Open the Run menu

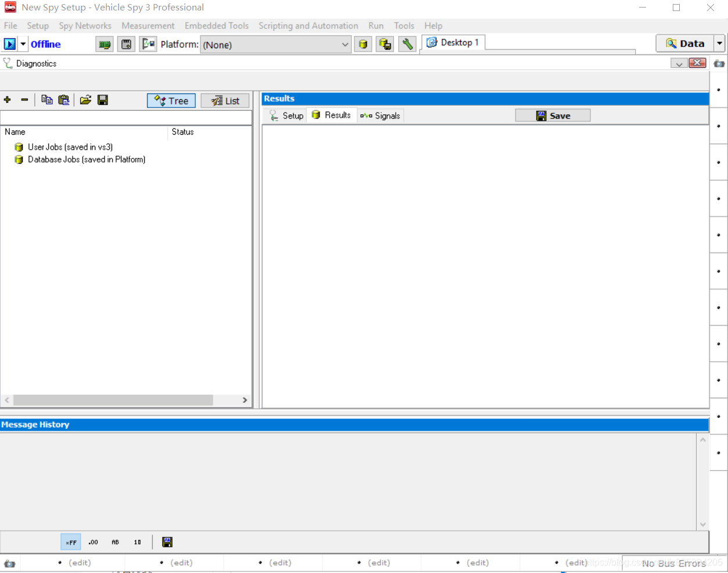coord(376,26)
